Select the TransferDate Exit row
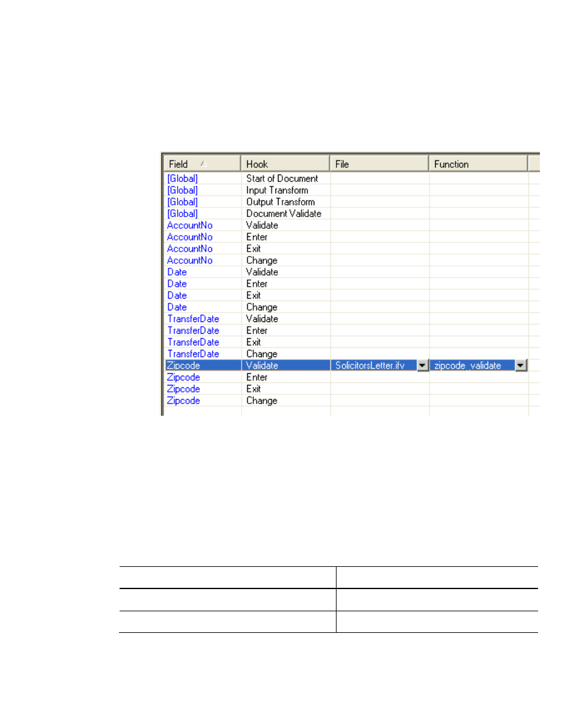Viewport: 588px width, 718px height. point(351,342)
